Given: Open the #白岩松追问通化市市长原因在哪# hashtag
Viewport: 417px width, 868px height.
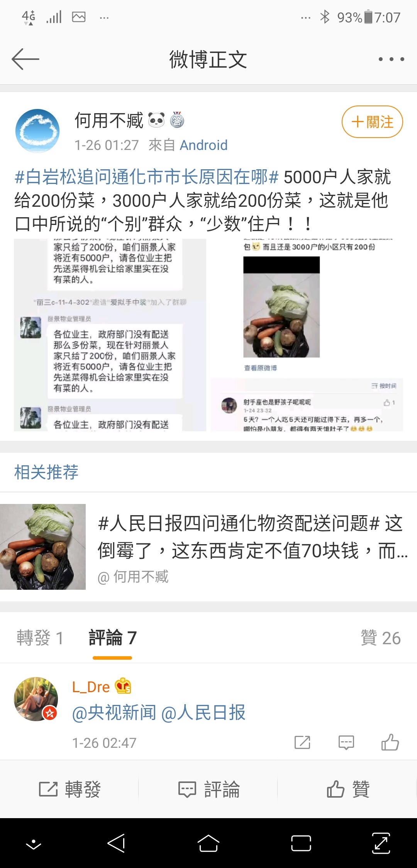Looking at the screenshot, I should [x=146, y=177].
